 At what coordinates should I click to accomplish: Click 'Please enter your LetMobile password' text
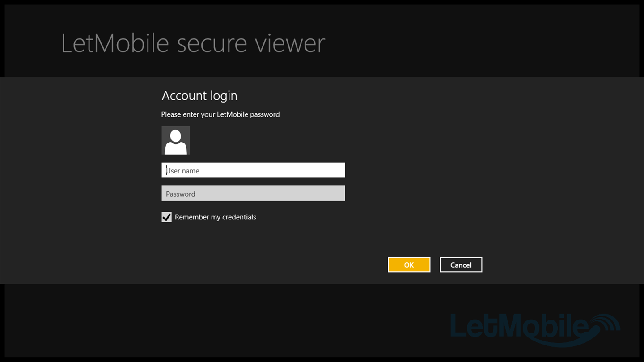pyautogui.click(x=220, y=114)
